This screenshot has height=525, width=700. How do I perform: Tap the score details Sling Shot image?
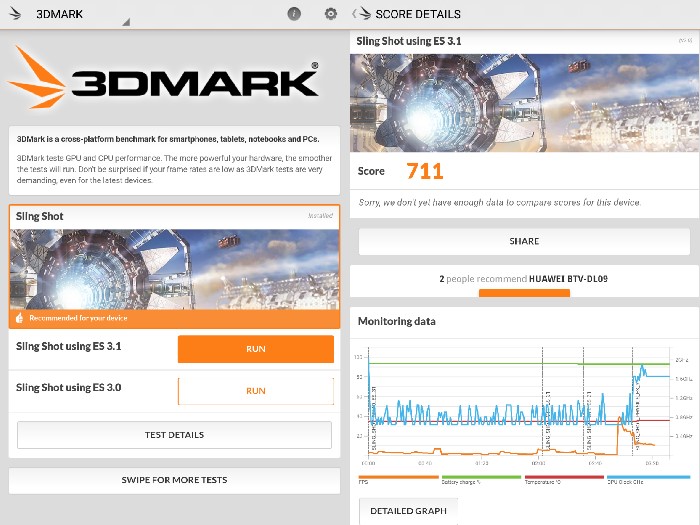coord(525,103)
